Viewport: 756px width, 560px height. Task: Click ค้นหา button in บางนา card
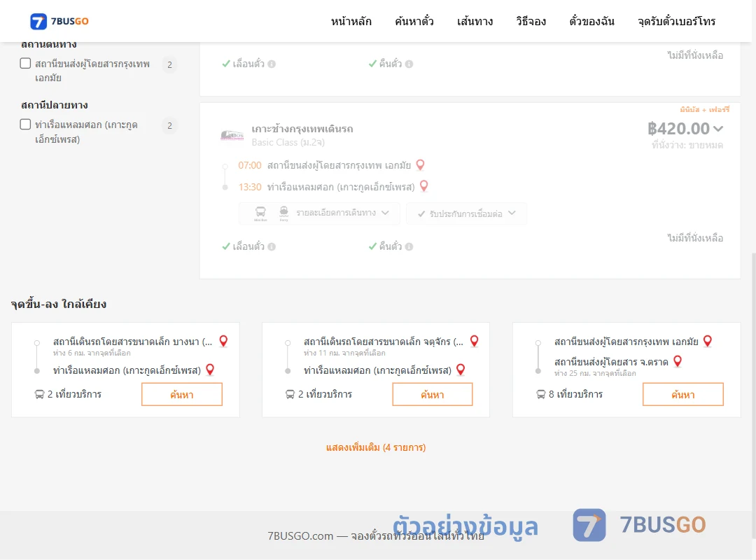click(182, 395)
